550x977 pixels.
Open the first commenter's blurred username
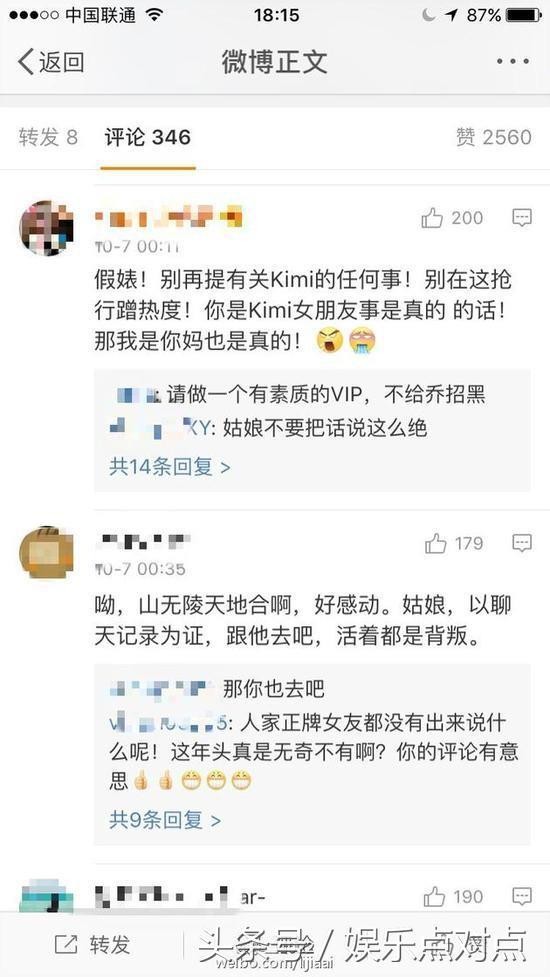(168, 218)
